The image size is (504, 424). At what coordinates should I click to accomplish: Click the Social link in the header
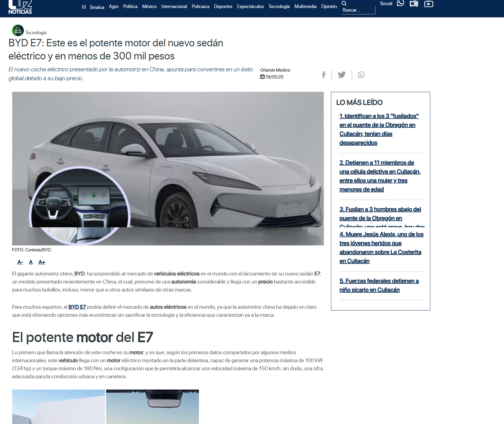coord(386,3)
